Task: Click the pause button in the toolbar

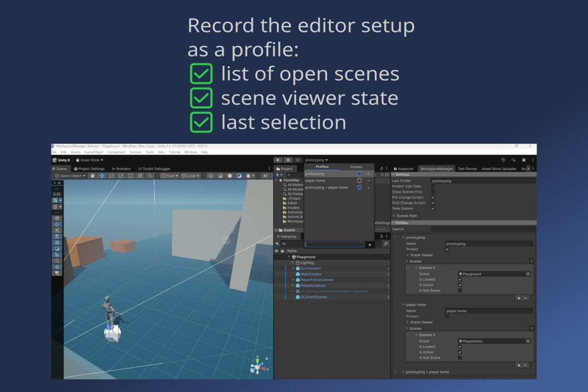Action: coord(288,160)
